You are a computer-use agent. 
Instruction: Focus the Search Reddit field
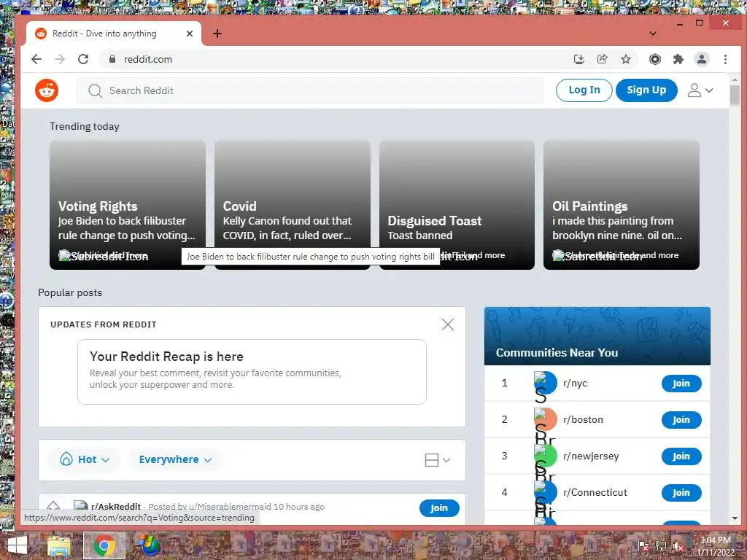click(309, 90)
